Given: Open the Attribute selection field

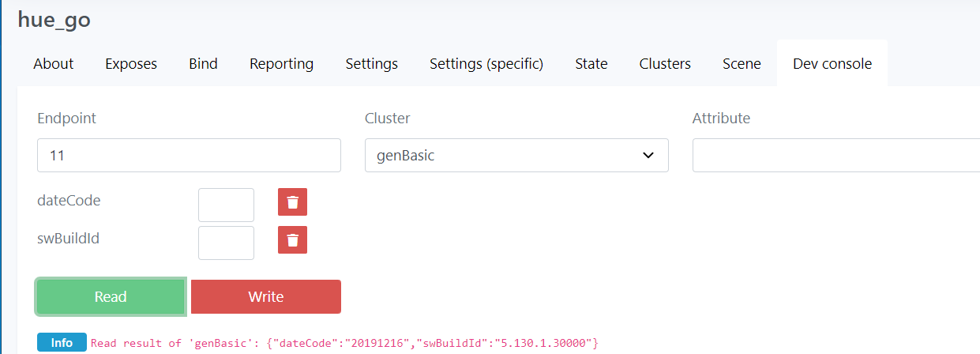Looking at the screenshot, I should (835, 156).
